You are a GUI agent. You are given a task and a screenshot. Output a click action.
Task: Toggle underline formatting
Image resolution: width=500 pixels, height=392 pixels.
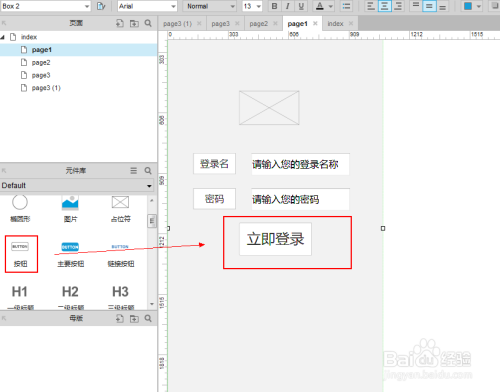pyautogui.click(x=301, y=6)
